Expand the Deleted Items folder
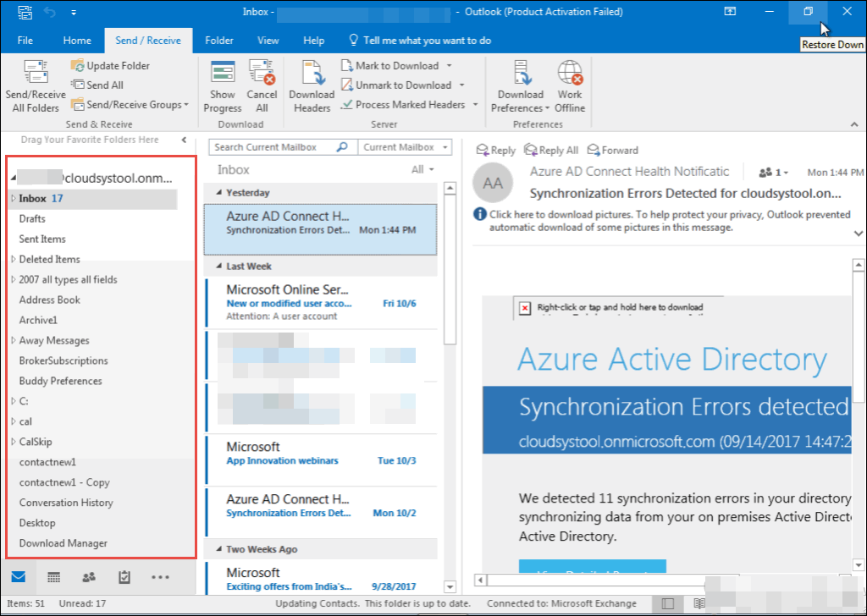The width and height of the screenshot is (867, 616). (14, 259)
